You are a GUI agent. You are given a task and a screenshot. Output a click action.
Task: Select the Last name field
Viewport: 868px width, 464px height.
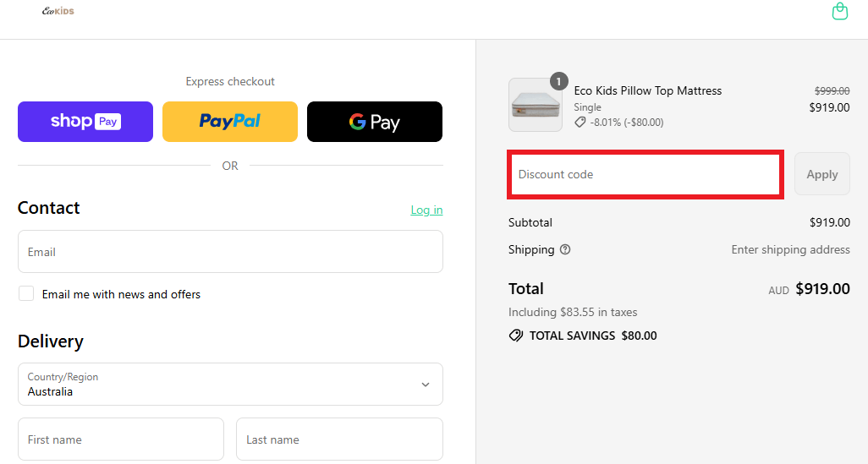click(339, 439)
